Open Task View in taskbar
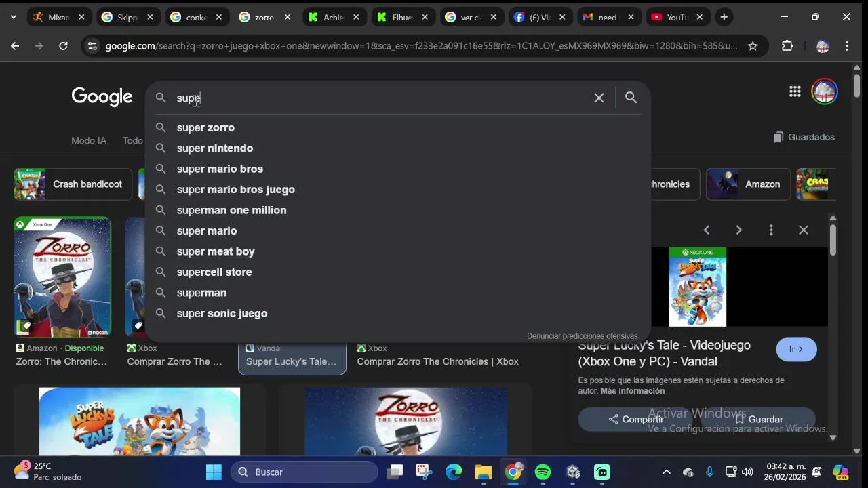The width and height of the screenshot is (868, 488). pos(395,472)
